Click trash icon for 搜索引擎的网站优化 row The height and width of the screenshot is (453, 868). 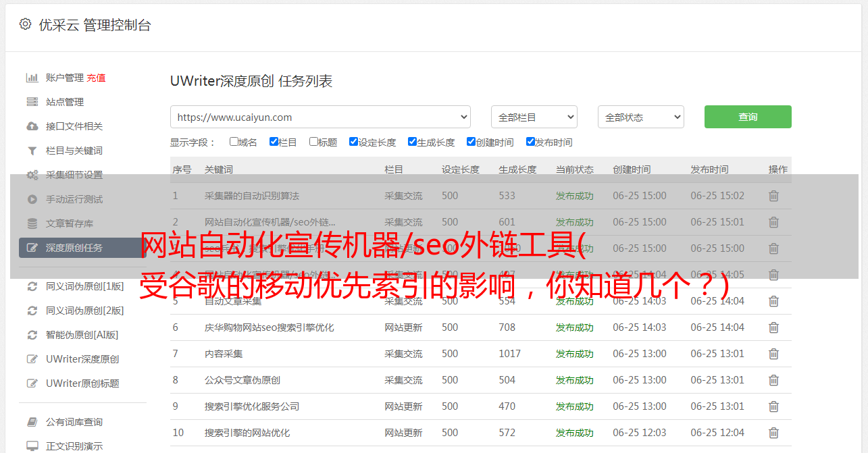(773, 433)
